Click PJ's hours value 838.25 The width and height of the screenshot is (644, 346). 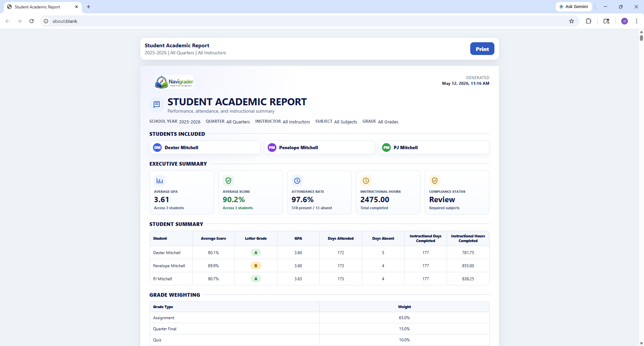(x=468, y=279)
